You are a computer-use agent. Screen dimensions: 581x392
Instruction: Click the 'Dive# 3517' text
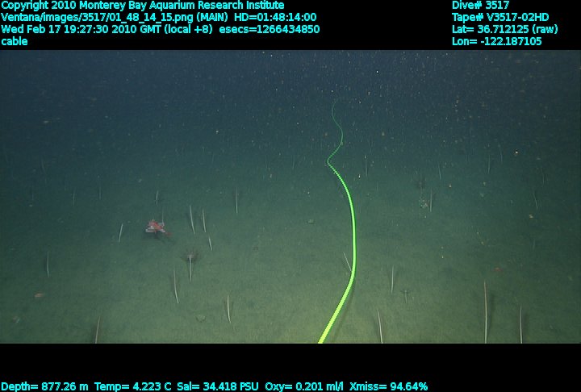481,5
